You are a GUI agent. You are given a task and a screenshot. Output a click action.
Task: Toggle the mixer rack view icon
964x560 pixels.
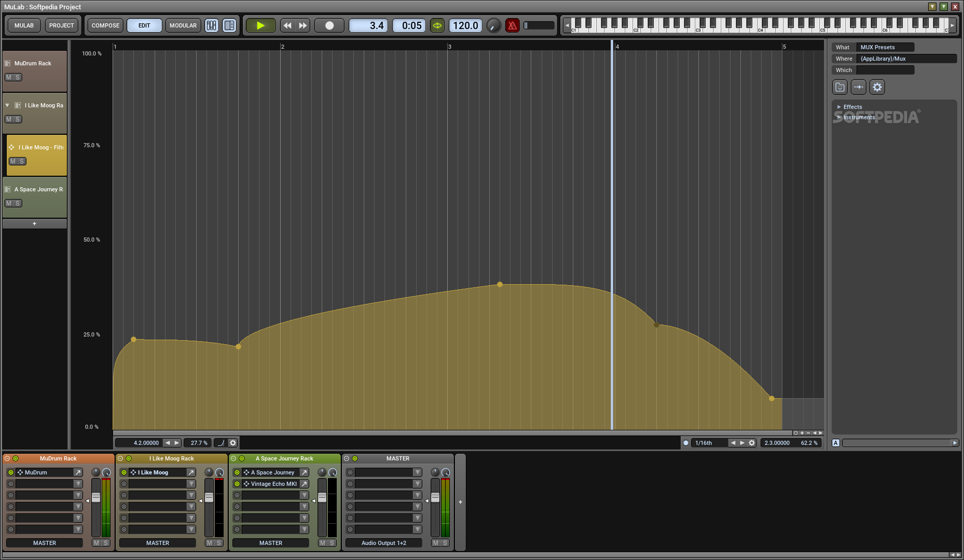212,25
